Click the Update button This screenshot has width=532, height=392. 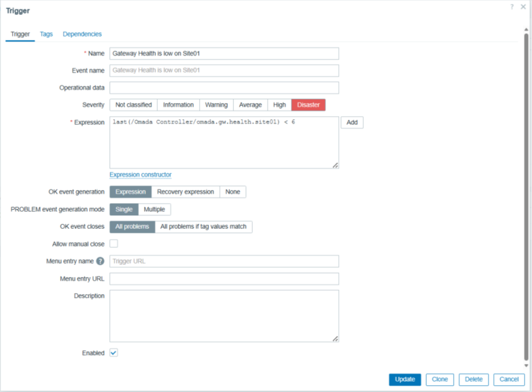pos(405,379)
